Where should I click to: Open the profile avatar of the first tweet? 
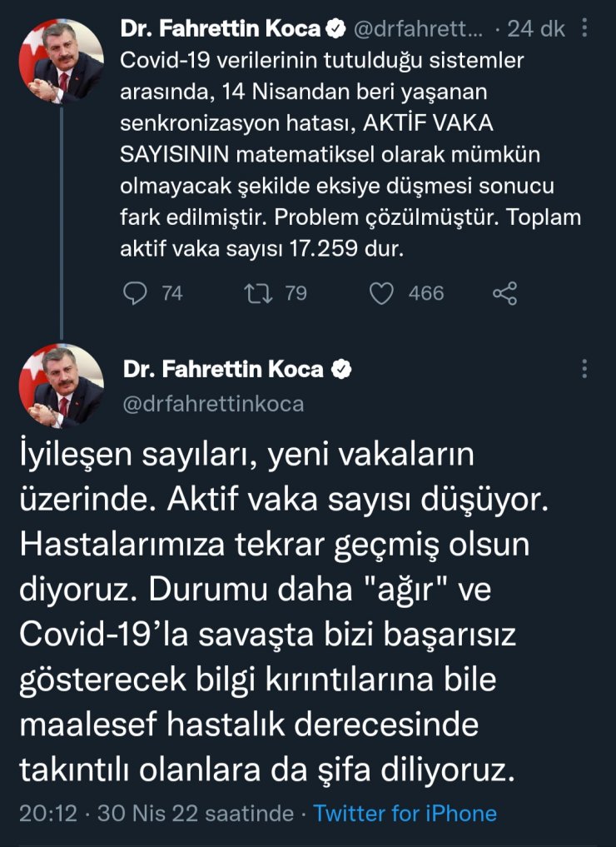coord(57,57)
